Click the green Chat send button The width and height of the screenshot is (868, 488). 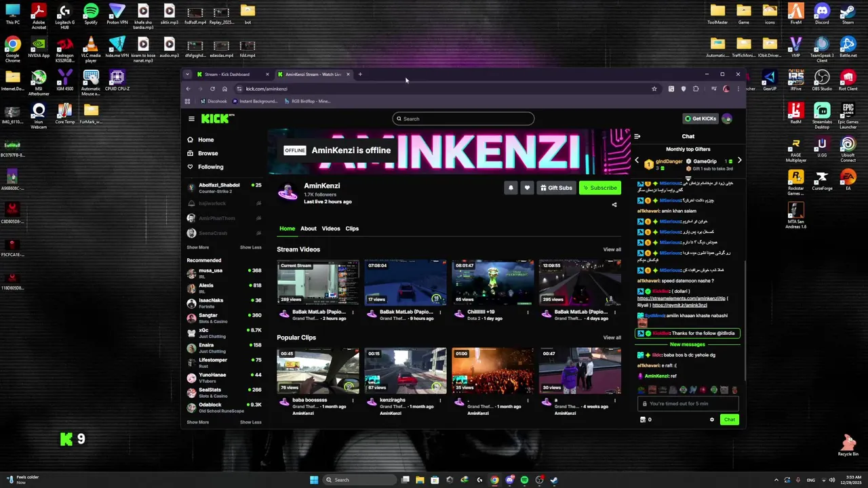point(729,420)
